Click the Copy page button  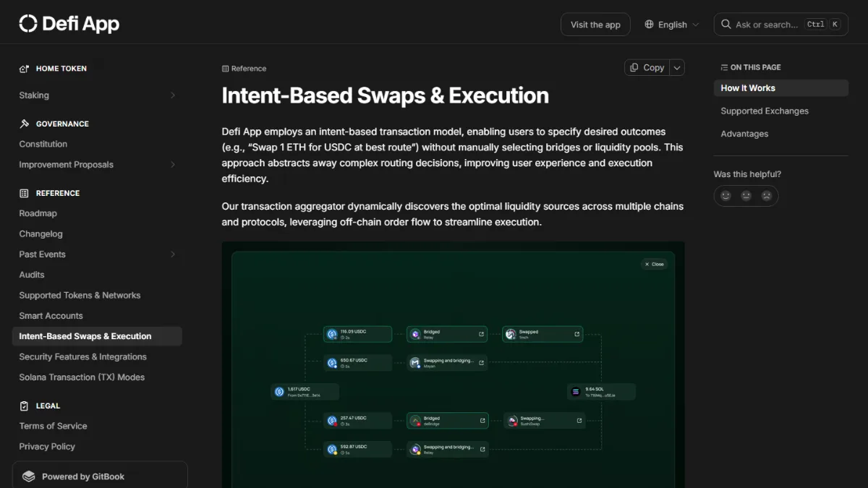(x=647, y=67)
